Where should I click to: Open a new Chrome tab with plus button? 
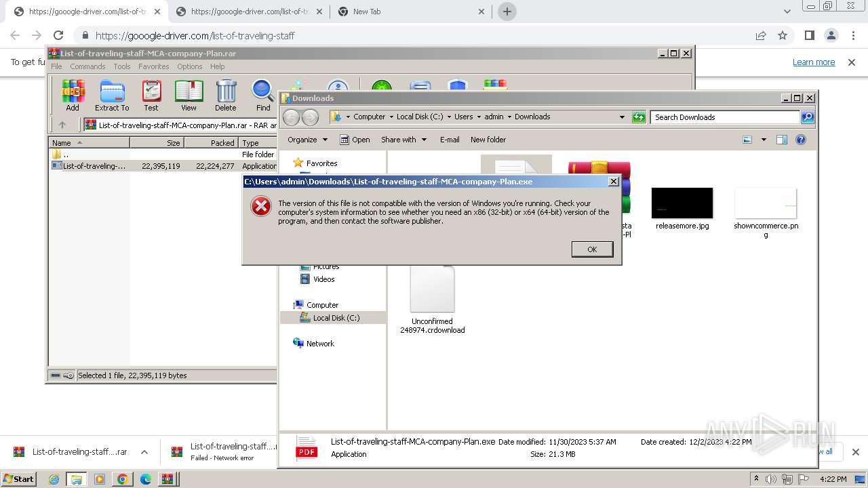click(x=507, y=12)
